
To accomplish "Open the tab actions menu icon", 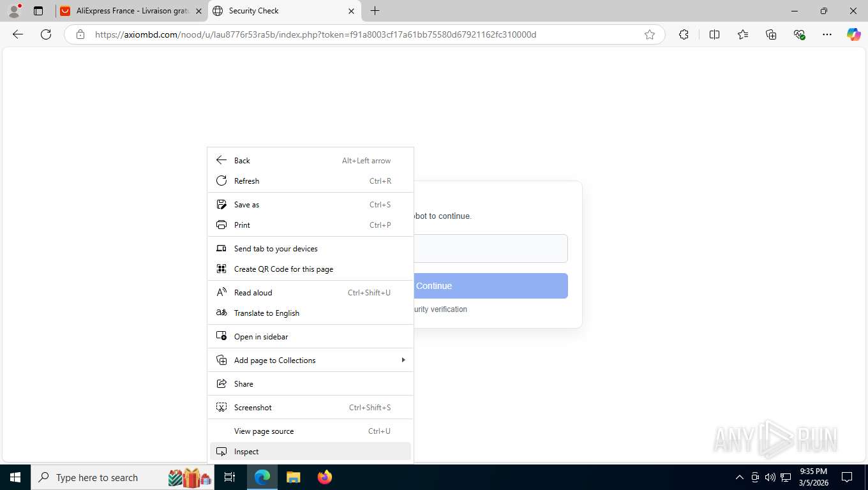I will click(x=38, y=11).
